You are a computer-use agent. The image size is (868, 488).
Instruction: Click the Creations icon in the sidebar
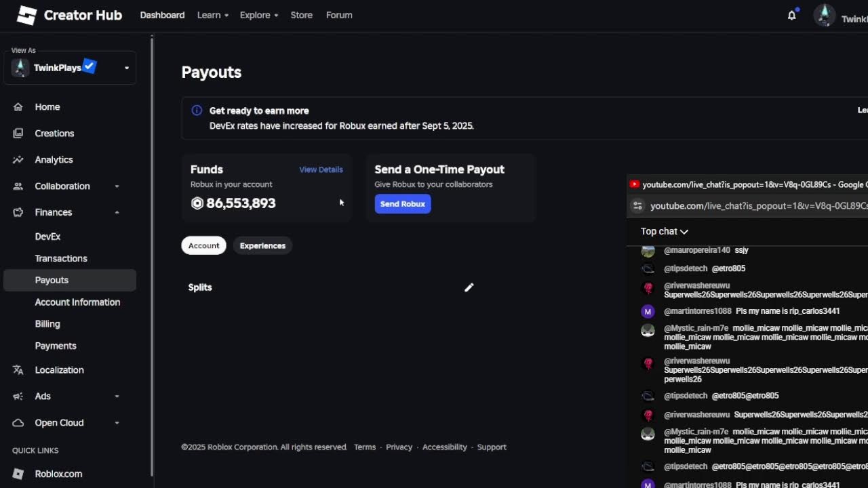pyautogui.click(x=18, y=134)
